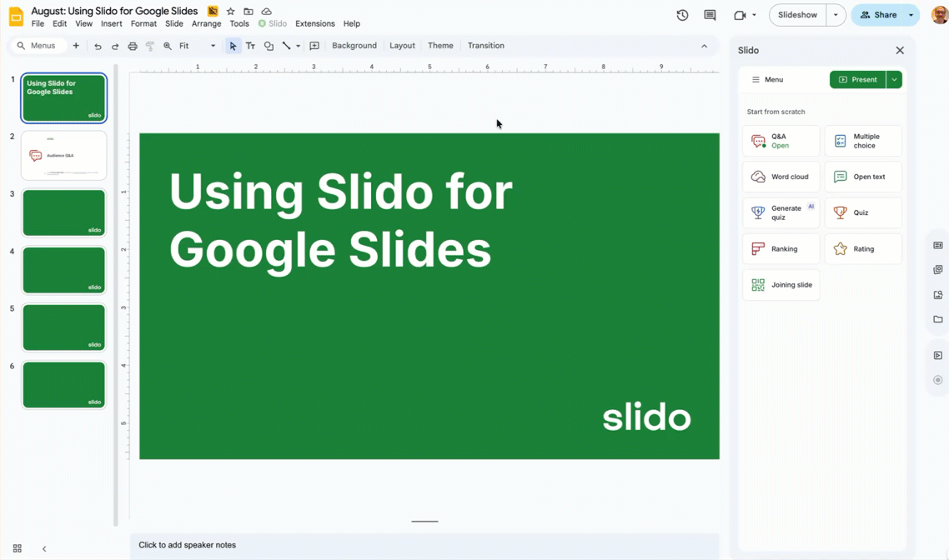The image size is (949, 560).
Task: Click the Slideshow button
Action: pos(798,15)
